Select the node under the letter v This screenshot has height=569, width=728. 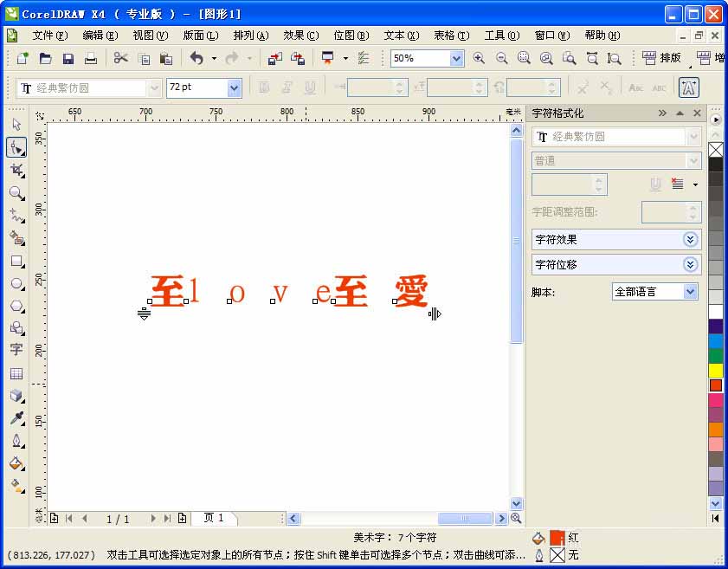tap(273, 301)
